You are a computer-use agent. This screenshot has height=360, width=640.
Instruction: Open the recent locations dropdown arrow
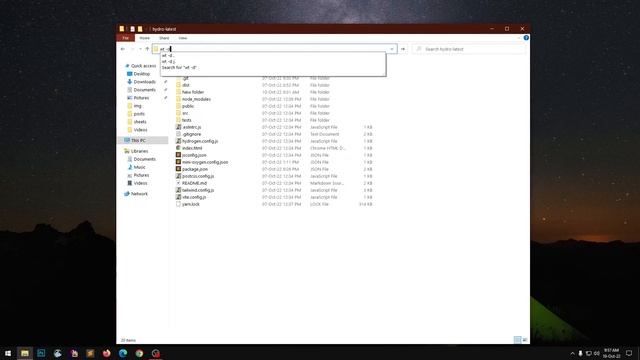click(140, 49)
